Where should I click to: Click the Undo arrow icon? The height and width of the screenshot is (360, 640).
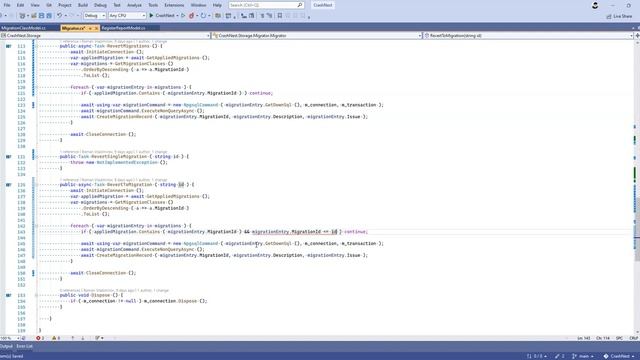60,16
